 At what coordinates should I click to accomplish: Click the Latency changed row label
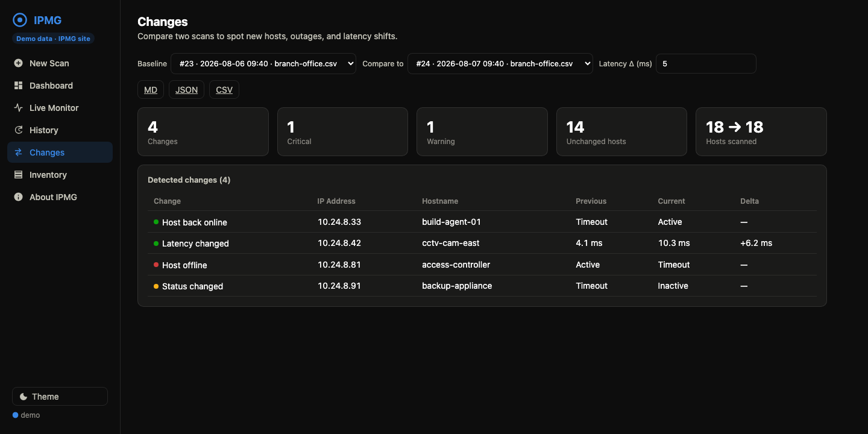coord(195,244)
